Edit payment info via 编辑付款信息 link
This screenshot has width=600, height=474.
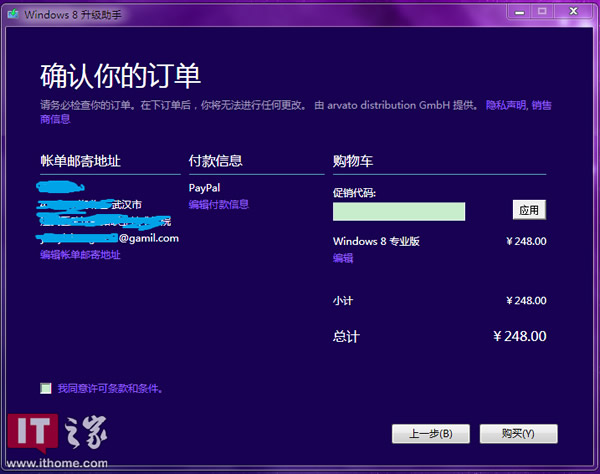click(218, 204)
